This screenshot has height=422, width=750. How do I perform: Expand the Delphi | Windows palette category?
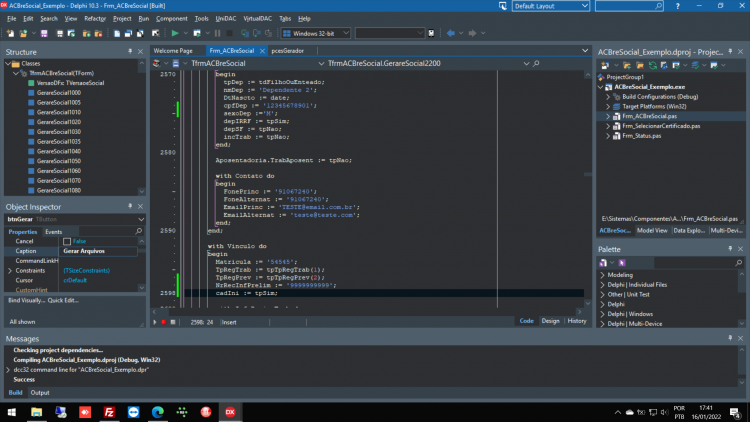[603, 314]
